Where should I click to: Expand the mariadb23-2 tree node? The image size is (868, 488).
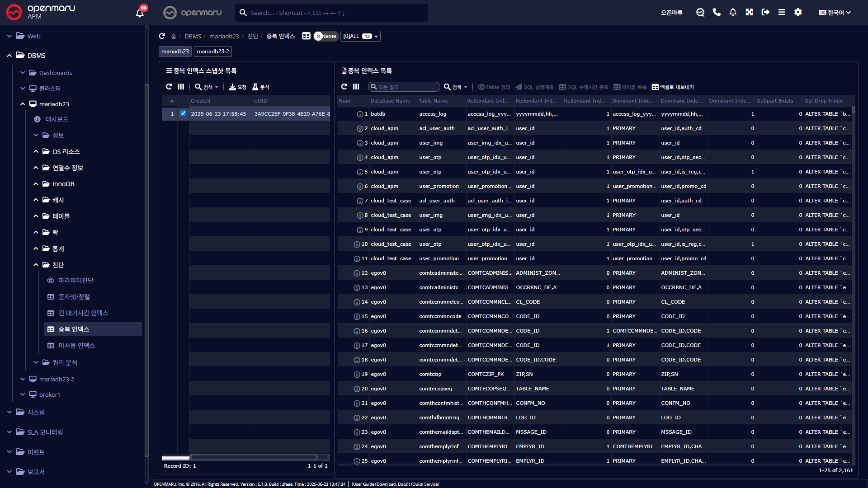tap(23, 379)
